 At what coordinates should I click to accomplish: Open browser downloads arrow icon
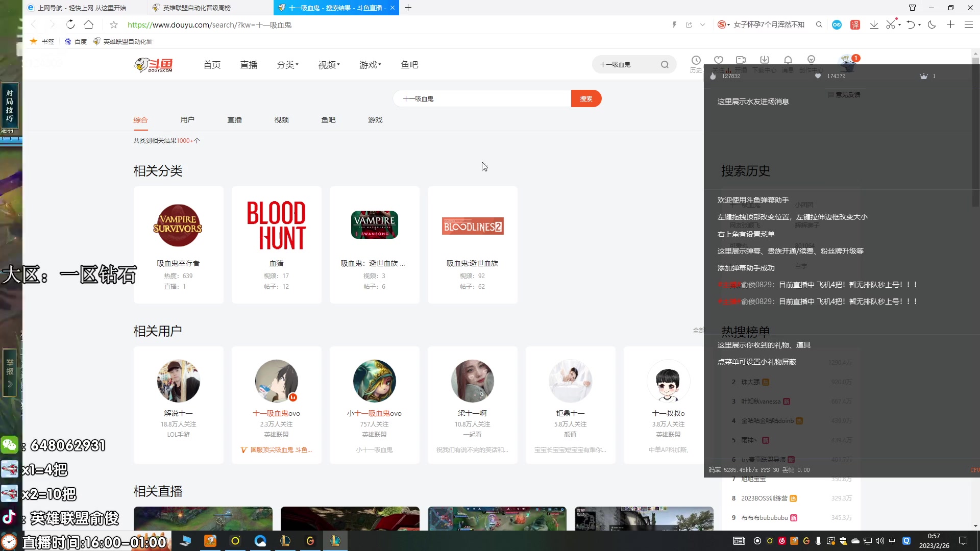coord(874,24)
